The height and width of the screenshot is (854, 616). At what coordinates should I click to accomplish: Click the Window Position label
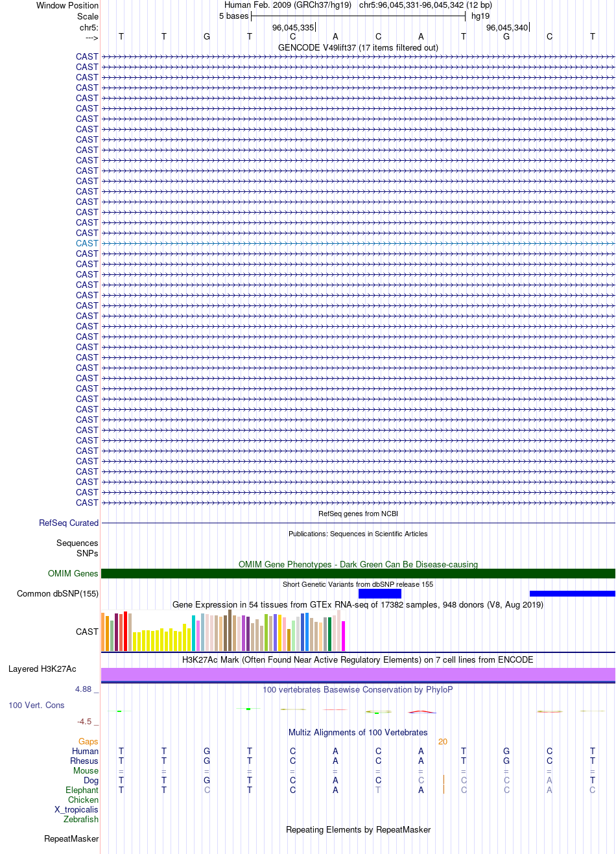(x=67, y=5)
